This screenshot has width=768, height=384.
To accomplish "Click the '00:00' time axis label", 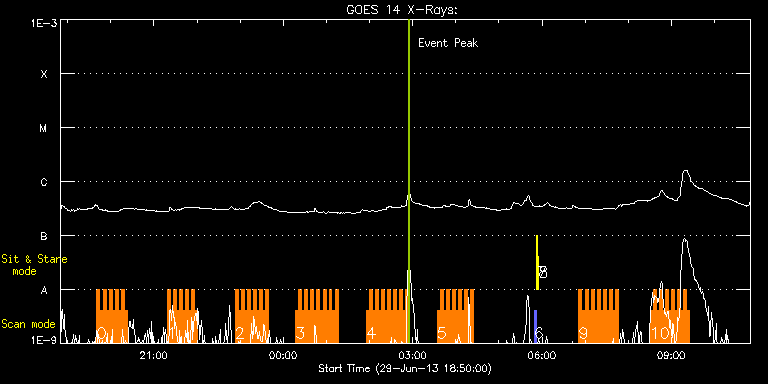I will [283, 355].
